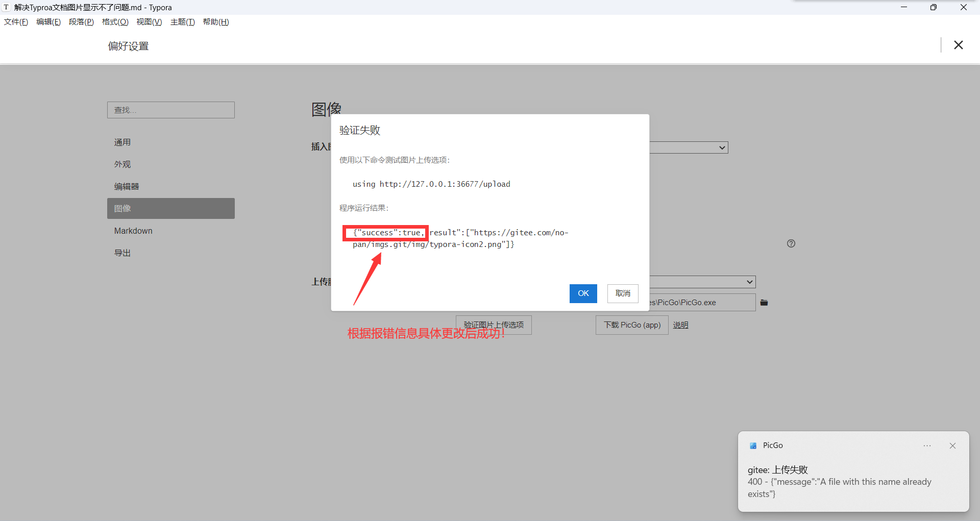The image size is (980, 521).
Task: Focus the 查找 search box
Action: (171, 110)
